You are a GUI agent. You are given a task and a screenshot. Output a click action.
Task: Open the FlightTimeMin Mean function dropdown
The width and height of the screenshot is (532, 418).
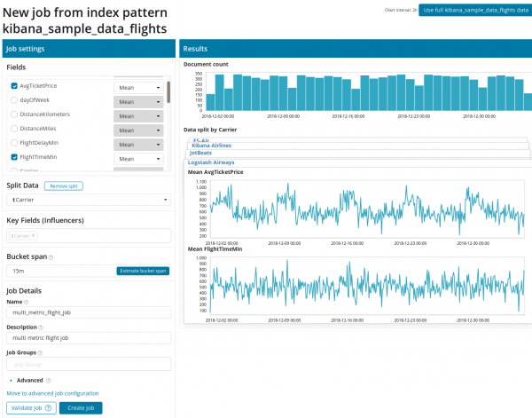click(x=138, y=158)
